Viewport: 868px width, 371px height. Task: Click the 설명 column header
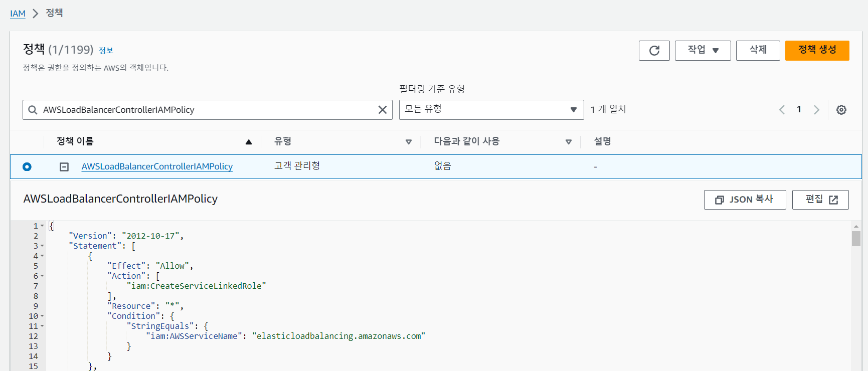(x=602, y=141)
